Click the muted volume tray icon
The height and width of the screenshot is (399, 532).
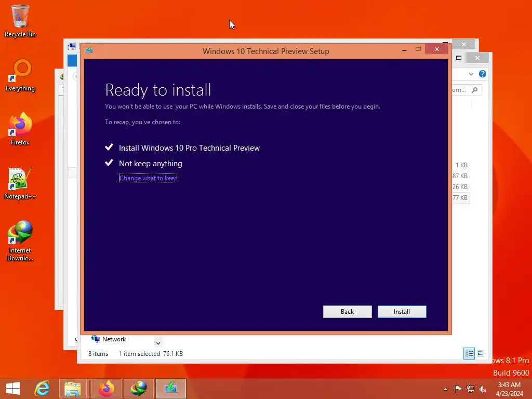pyautogui.click(x=483, y=389)
